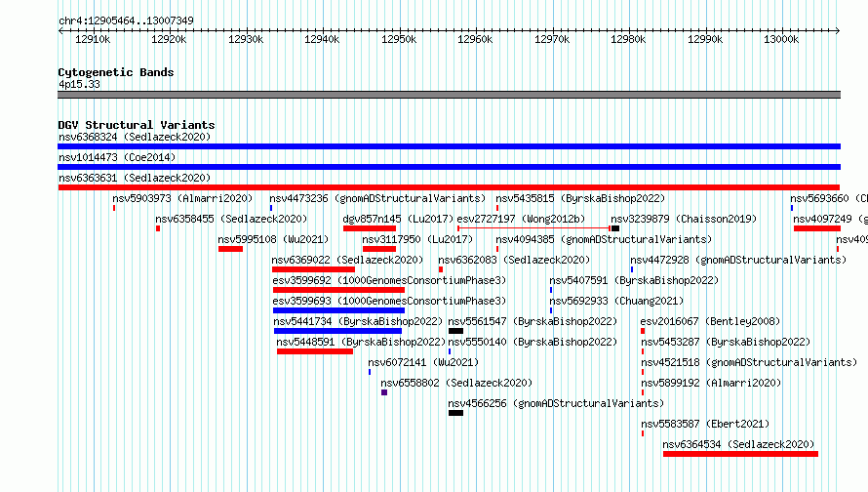Click variant label nsv6358455 (Sedlazeck2020)

231,219
